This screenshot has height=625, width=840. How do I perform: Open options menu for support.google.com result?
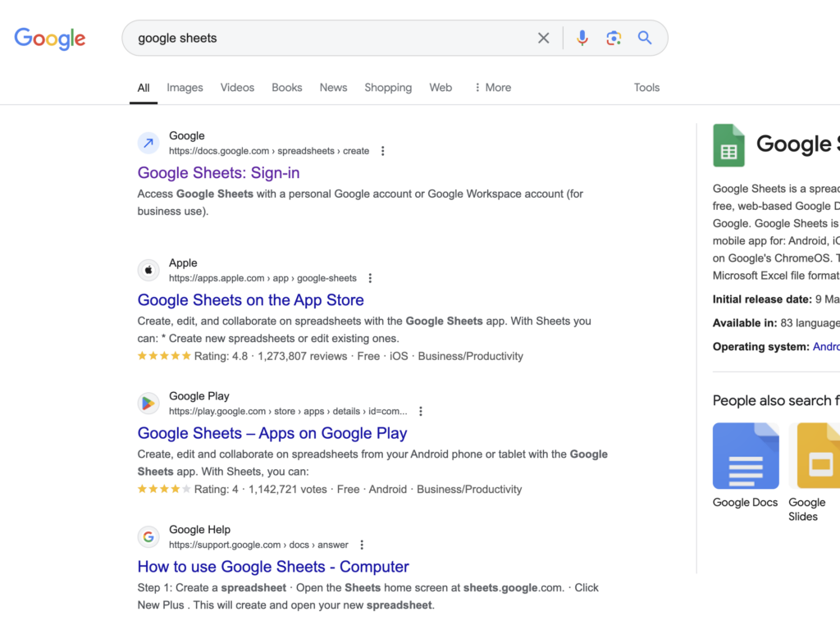(362, 545)
